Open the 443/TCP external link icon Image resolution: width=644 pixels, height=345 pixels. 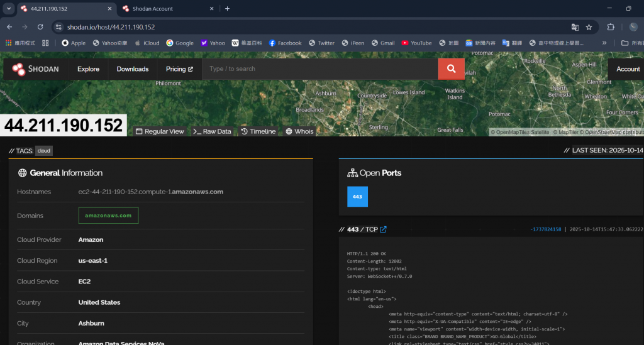click(x=383, y=229)
